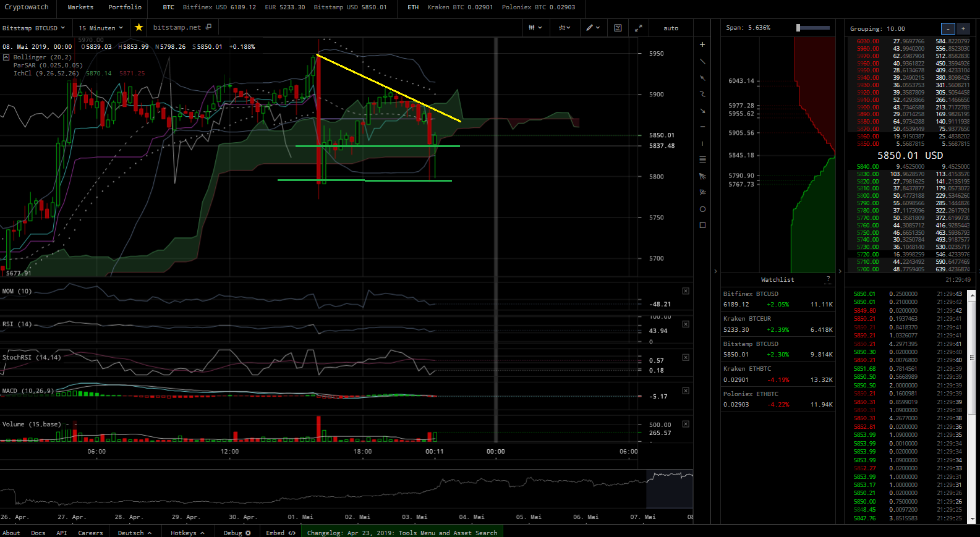
Task: Switch chart to fullscreen mode
Action: coord(639,28)
